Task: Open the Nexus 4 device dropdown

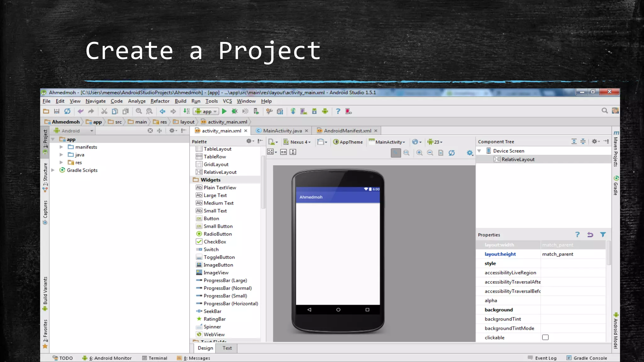Action: tap(297, 142)
